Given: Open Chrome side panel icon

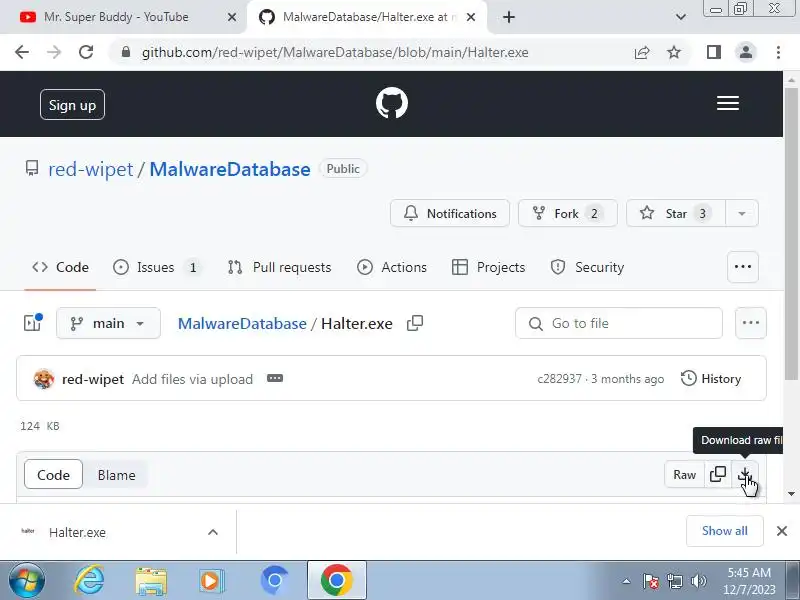Looking at the screenshot, I should click(714, 52).
